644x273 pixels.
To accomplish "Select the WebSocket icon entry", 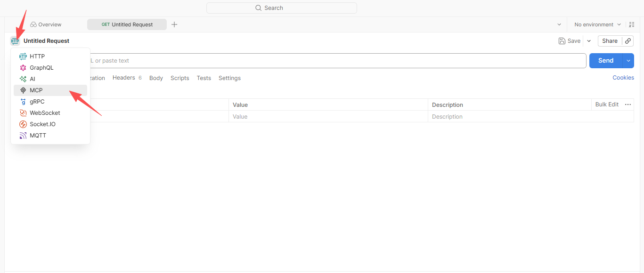I will (x=23, y=113).
